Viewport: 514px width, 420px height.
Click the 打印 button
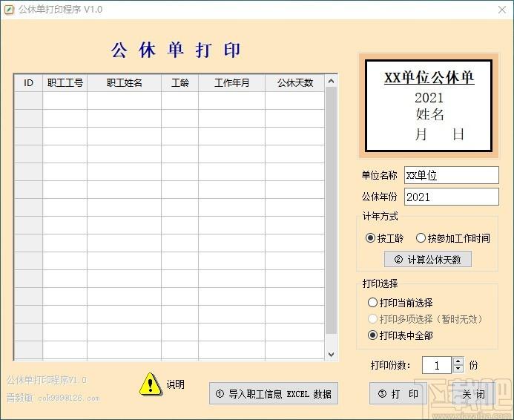[398, 393]
